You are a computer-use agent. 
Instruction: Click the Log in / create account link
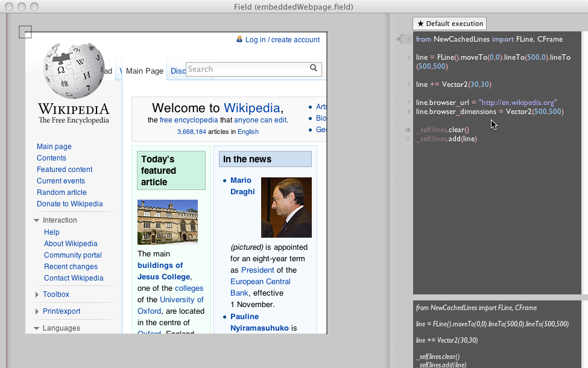tap(282, 40)
